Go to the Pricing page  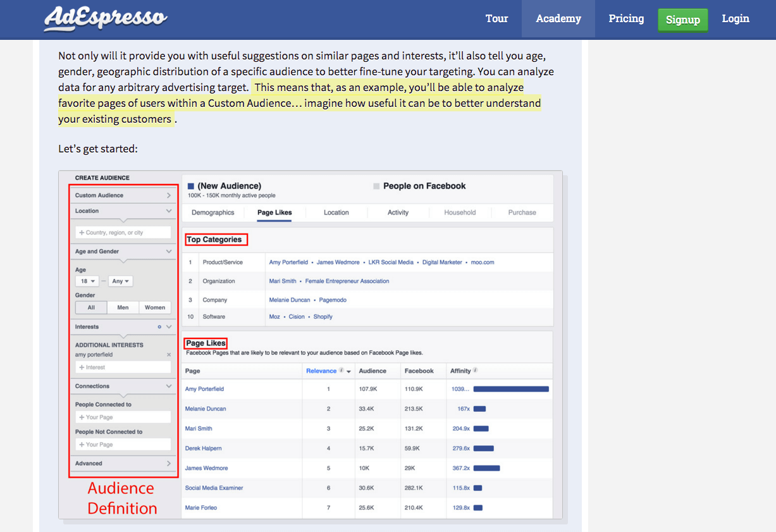tap(626, 18)
